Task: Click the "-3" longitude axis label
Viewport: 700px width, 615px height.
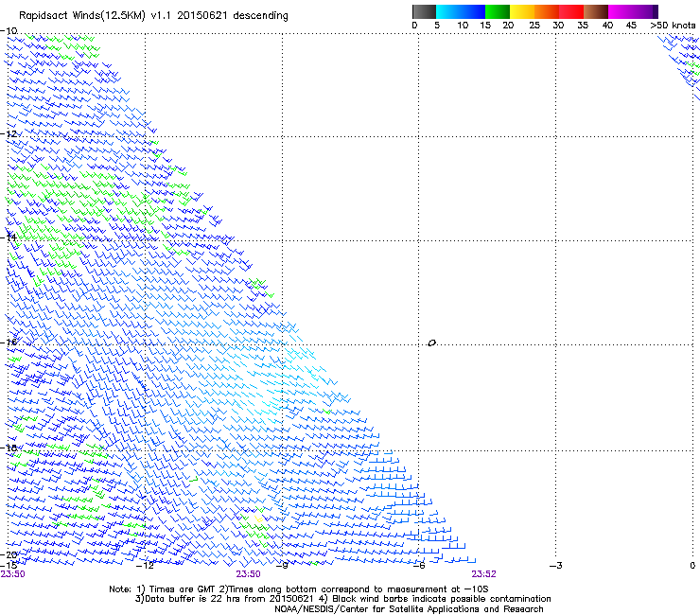Action: [x=556, y=566]
